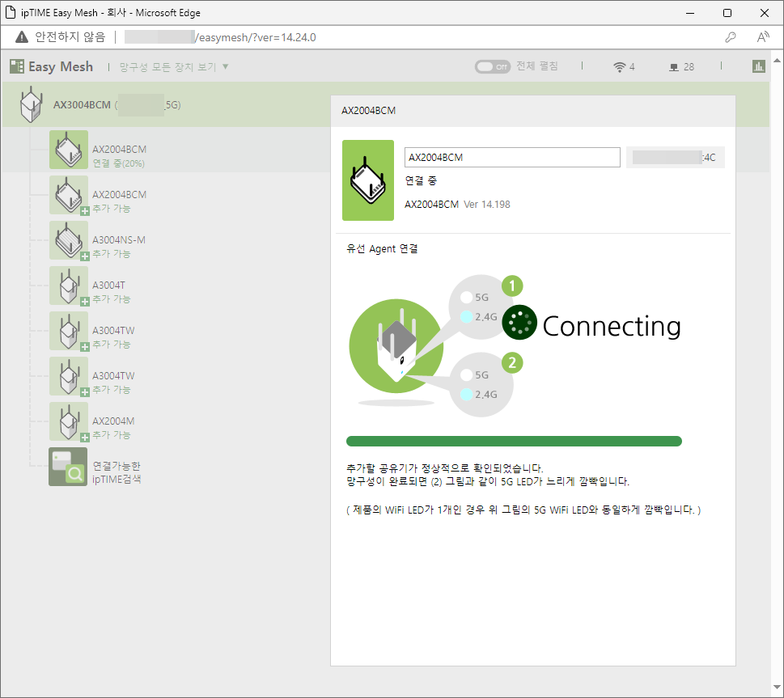
Task: Click the AX2004BCM detail panel title
Action: pos(368,111)
